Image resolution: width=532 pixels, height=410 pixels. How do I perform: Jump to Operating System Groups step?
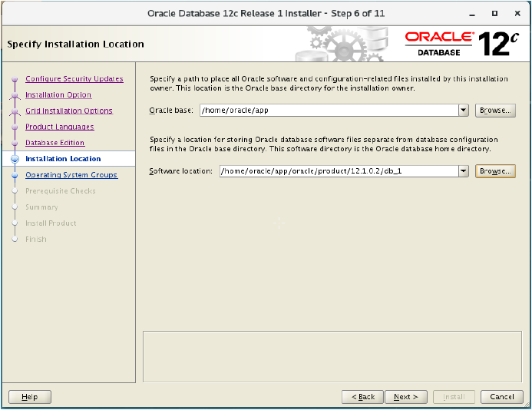click(71, 175)
